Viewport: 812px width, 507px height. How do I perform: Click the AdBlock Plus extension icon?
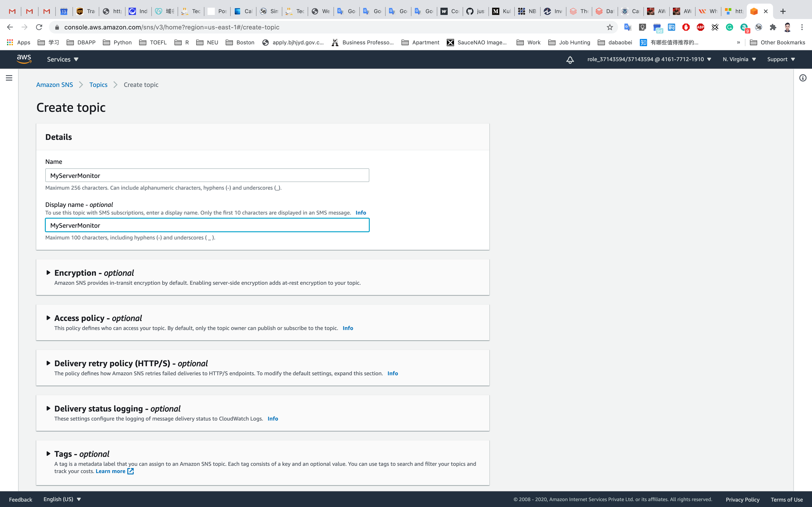[x=700, y=27]
